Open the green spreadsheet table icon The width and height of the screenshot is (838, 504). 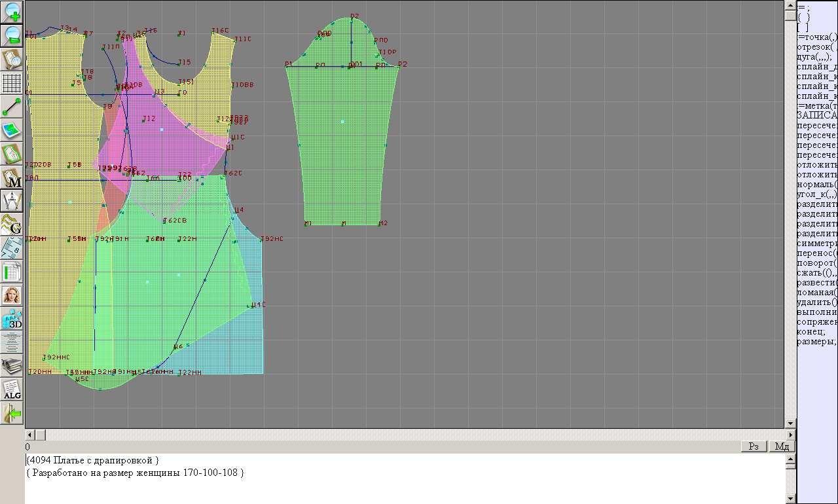click(x=12, y=272)
